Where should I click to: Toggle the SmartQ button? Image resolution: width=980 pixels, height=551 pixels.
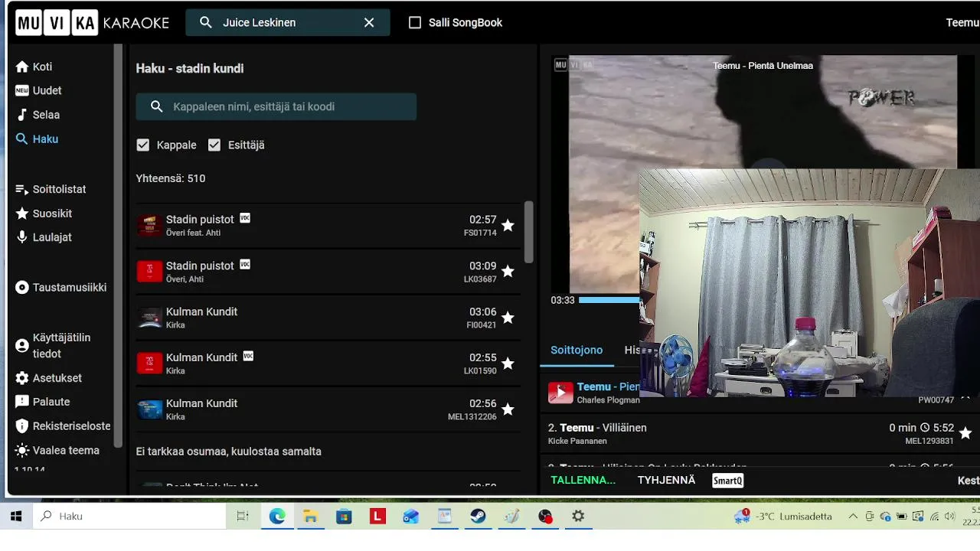[727, 481]
